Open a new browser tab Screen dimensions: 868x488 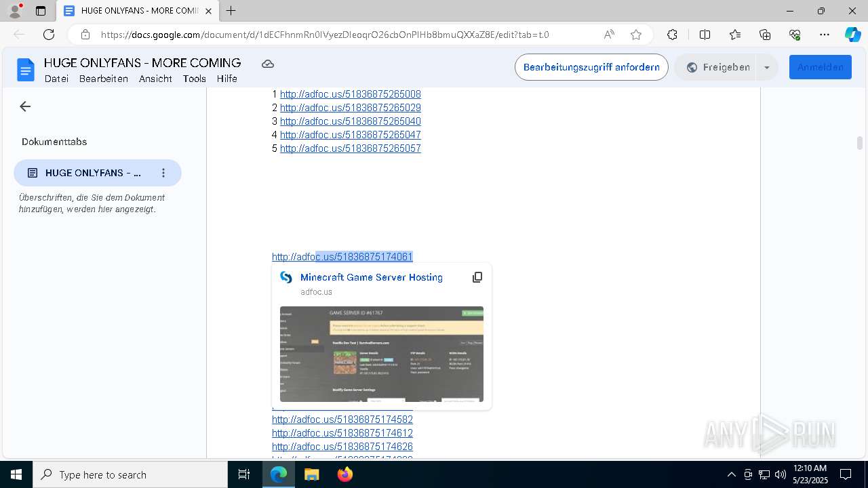(x=231, y=11)
